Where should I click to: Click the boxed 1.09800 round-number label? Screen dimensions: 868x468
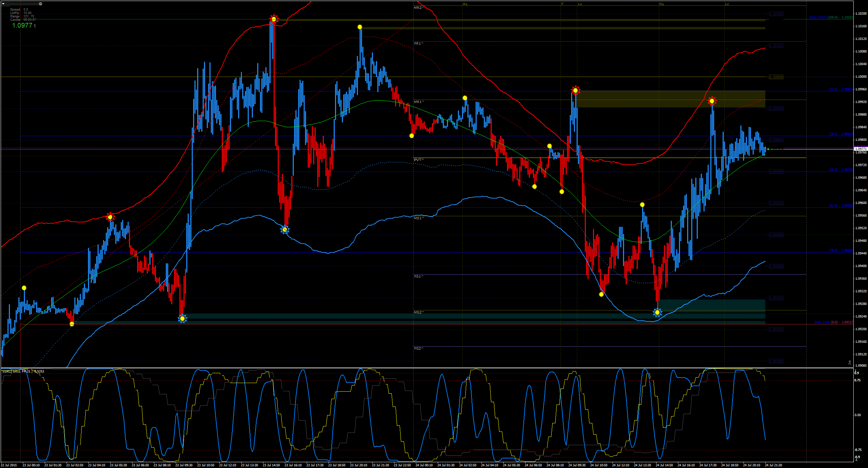(x=776, y=140)
